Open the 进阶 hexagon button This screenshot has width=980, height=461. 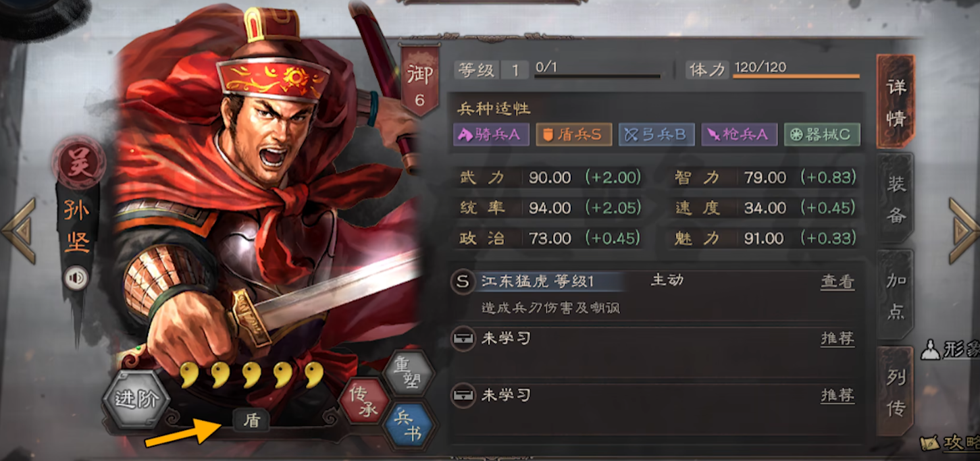point(136,399)
